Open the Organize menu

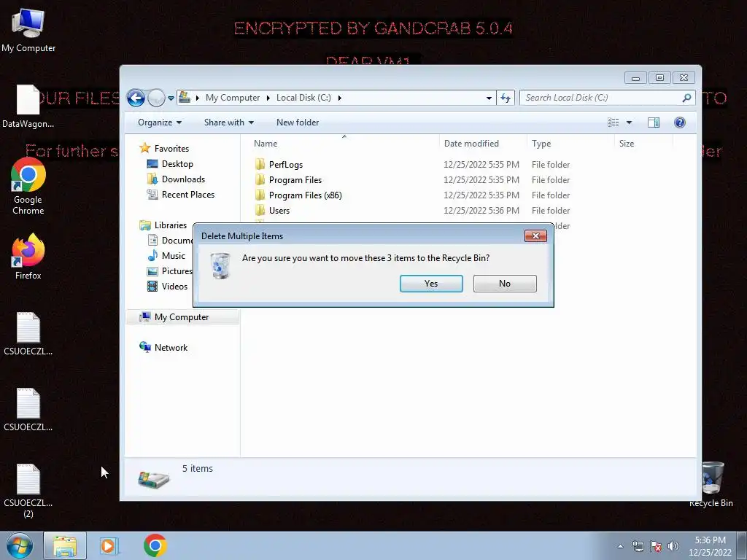tap(160, 122)
